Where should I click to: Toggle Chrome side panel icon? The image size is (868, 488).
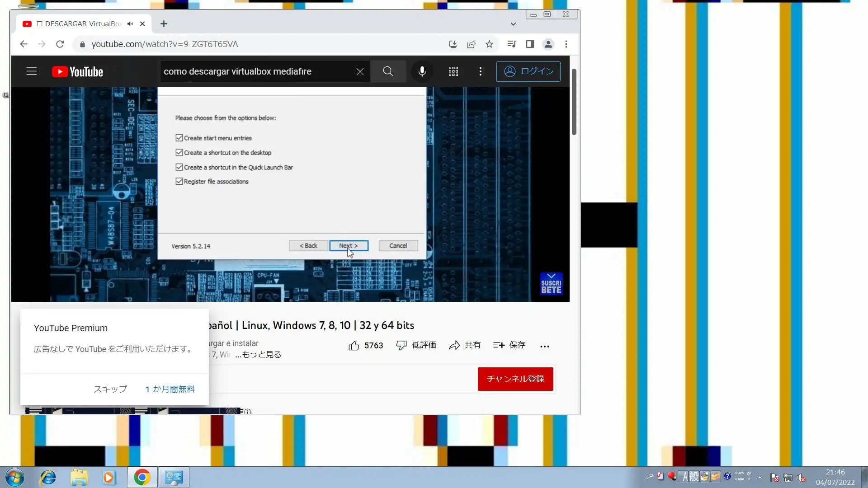[x=530, y=44]
